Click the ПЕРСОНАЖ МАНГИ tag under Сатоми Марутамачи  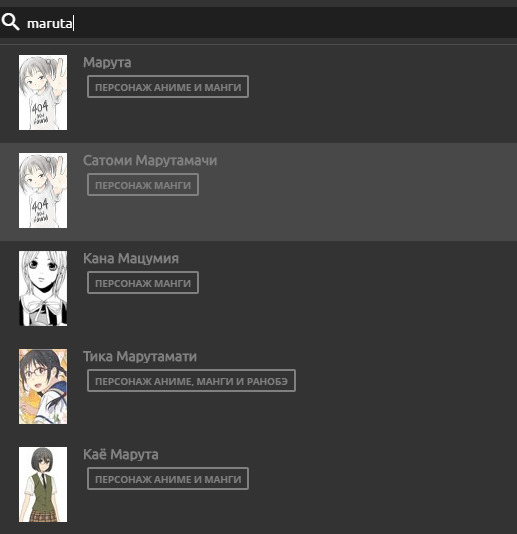click(x=143, y=185)
